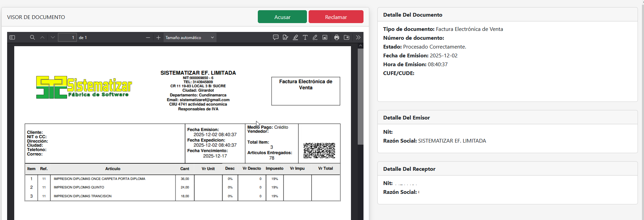Open find in document search
Screen dimensions: 644x220
pos(32,37)
